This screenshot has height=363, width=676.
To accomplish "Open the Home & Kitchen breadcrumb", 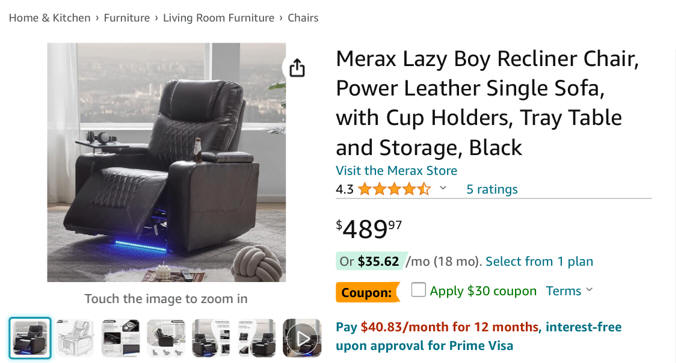I will (x=50, y=18).
